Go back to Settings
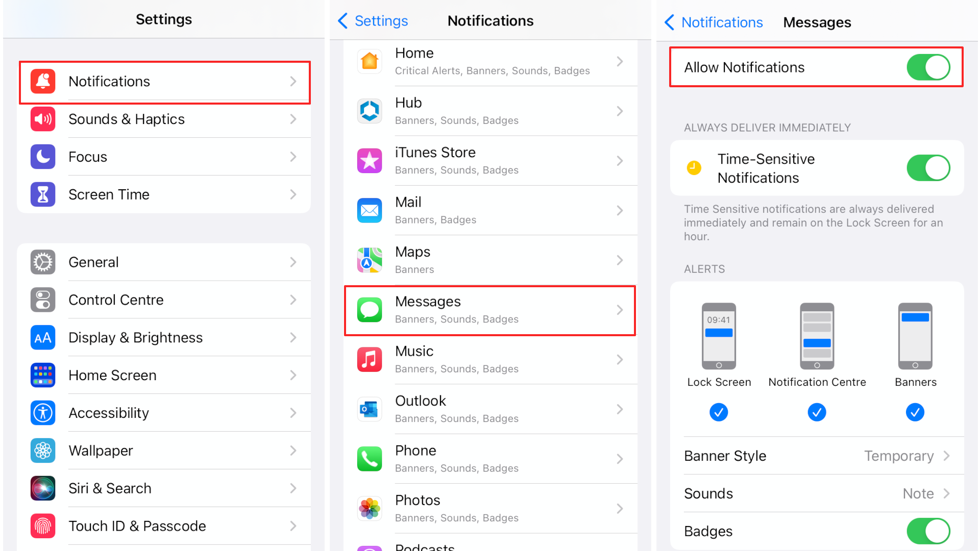The width and height of the screenshot is (980, 551). (373, 21)
